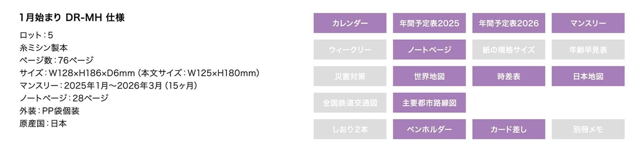
Task: Click the 紙の規格サイズ tag
Action: click(508, 50)
